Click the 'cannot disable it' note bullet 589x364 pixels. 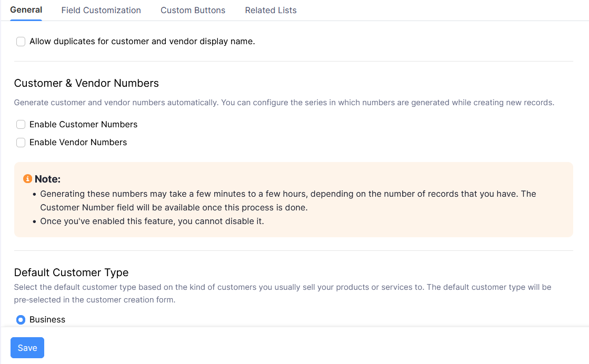(152, 221)
